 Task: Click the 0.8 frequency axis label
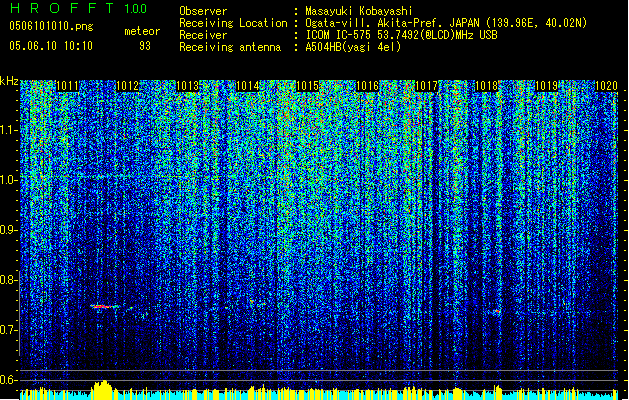pyautogui.click(x=8, y=280)
